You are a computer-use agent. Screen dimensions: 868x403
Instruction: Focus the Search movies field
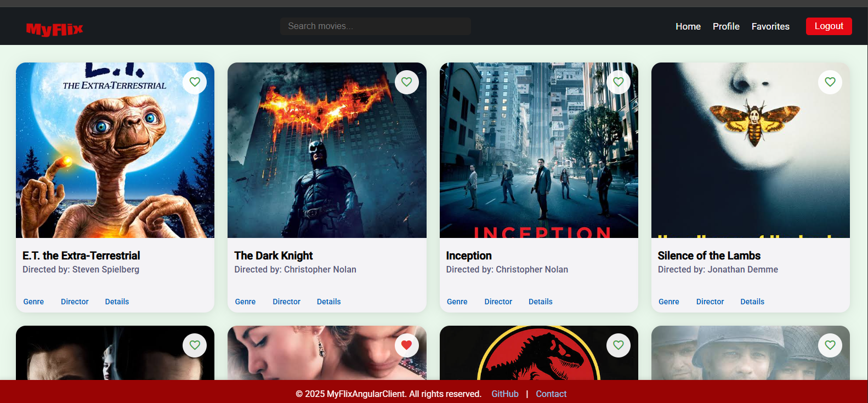point(376,26)
